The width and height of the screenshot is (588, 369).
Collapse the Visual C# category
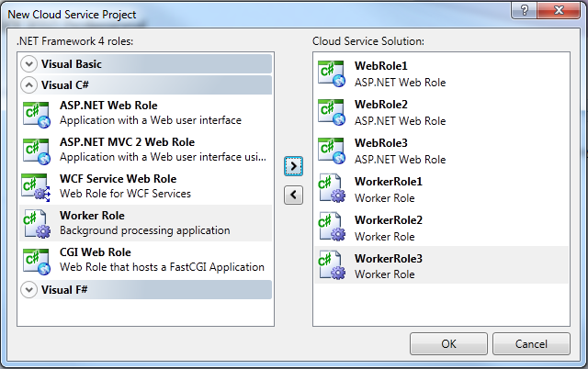(x=29, y=85)
